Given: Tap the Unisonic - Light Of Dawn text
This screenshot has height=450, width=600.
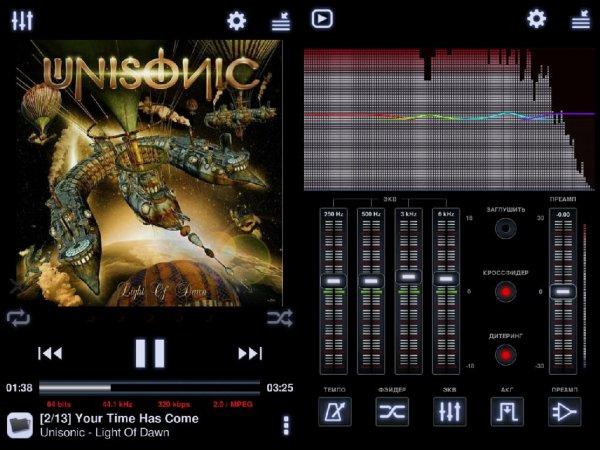Looking at the screenshot, I should click(104, 432).
